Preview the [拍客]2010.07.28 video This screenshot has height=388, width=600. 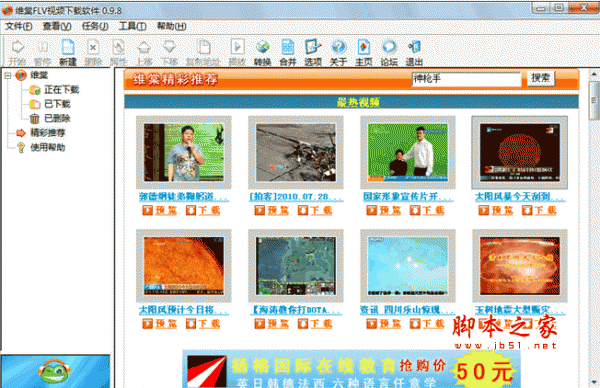pyautogui.click(x=272, y=210)
